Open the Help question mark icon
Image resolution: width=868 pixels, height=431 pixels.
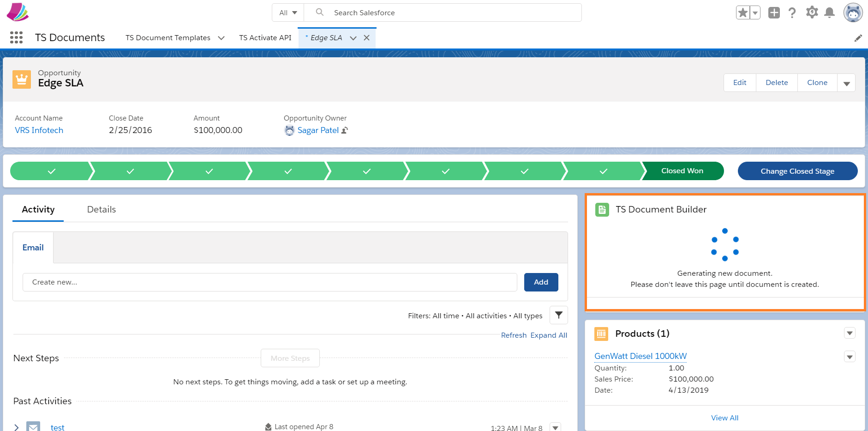click(792, 13)
